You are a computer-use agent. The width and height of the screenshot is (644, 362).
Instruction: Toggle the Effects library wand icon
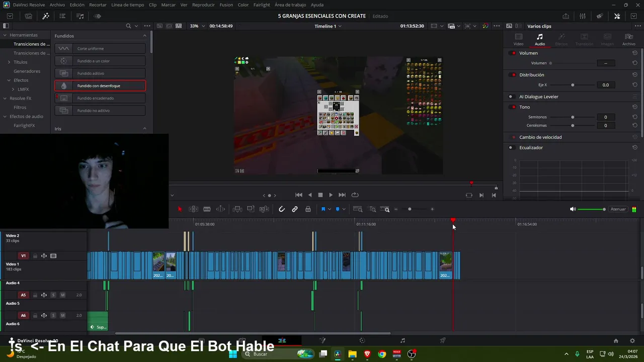tap(46, 16)
